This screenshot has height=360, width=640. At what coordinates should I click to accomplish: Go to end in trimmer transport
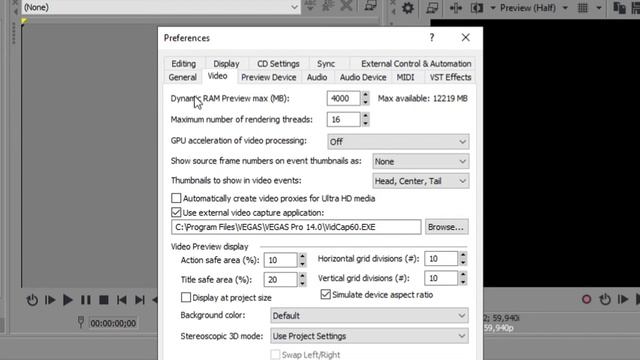point(140,300)
